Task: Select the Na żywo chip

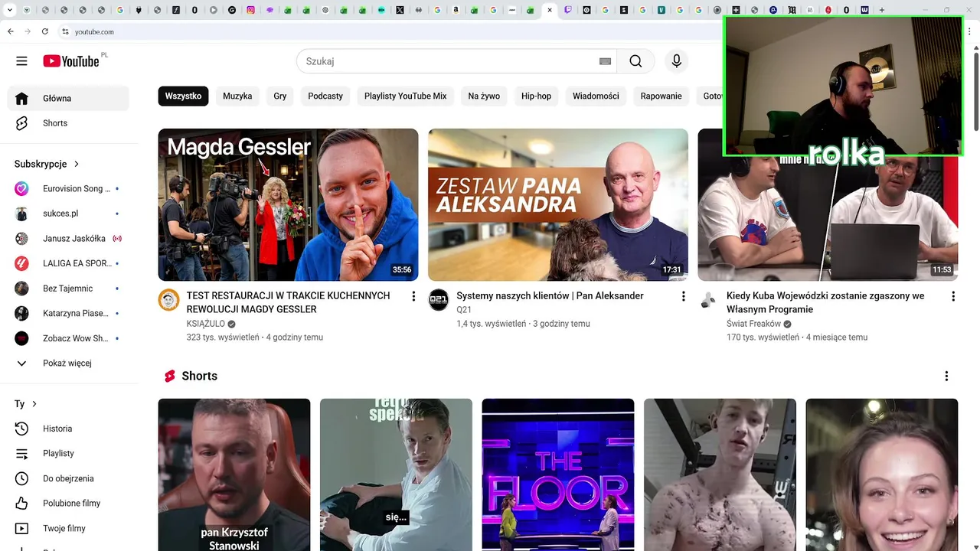Action: 484,96
